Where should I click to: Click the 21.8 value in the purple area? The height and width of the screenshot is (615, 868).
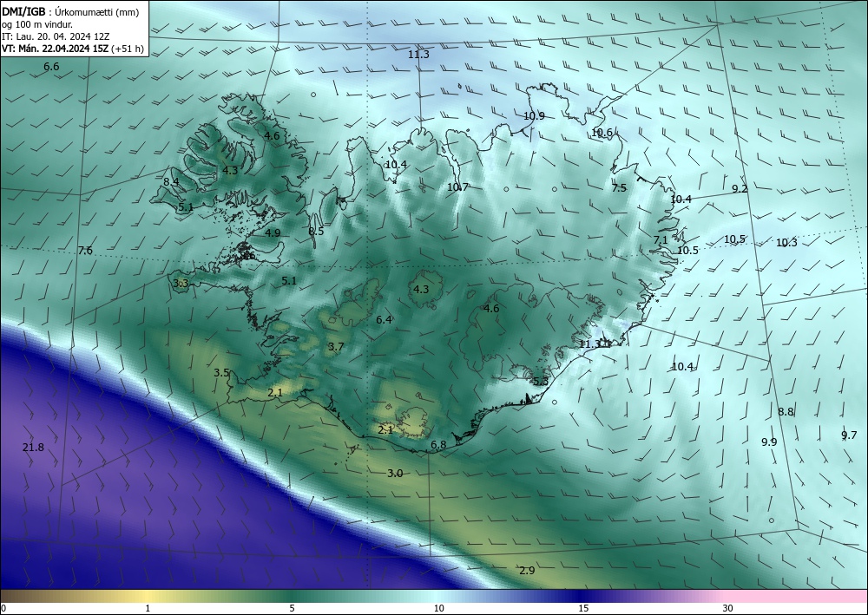(33, 448)
